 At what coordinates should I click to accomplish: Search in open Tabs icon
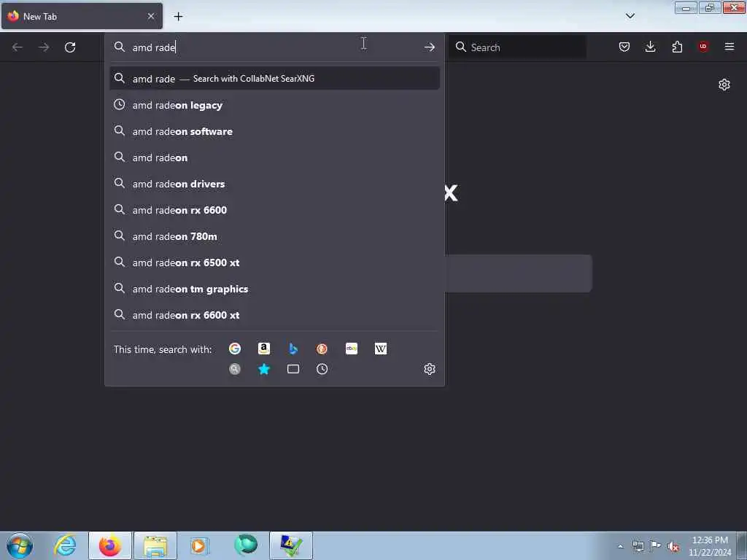pyautogui.click(x=293, y=369)
